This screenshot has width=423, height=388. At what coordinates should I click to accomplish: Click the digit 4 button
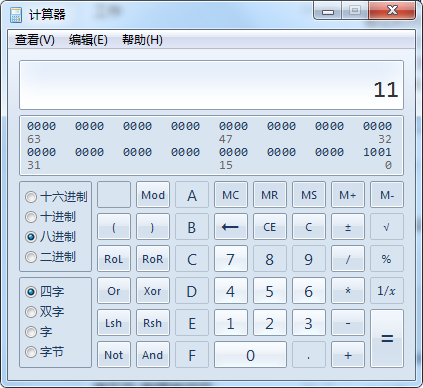click(x=231, y=291)
